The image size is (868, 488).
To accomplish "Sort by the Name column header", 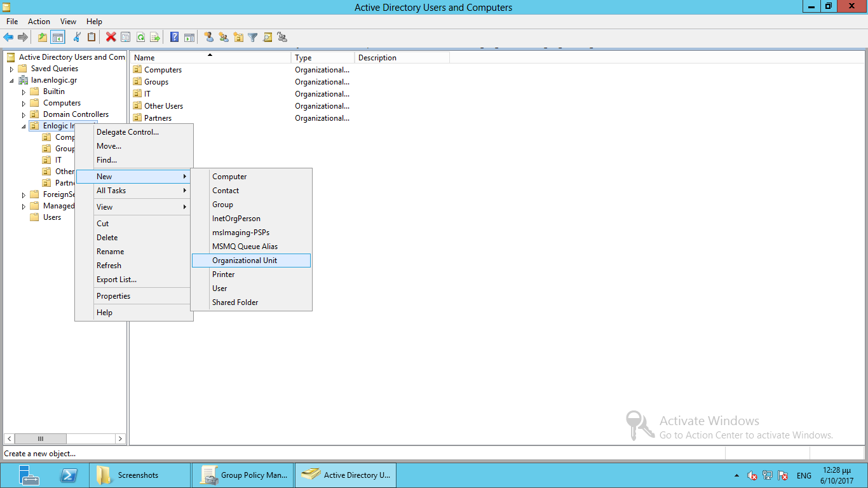I will tap(210, 58).
